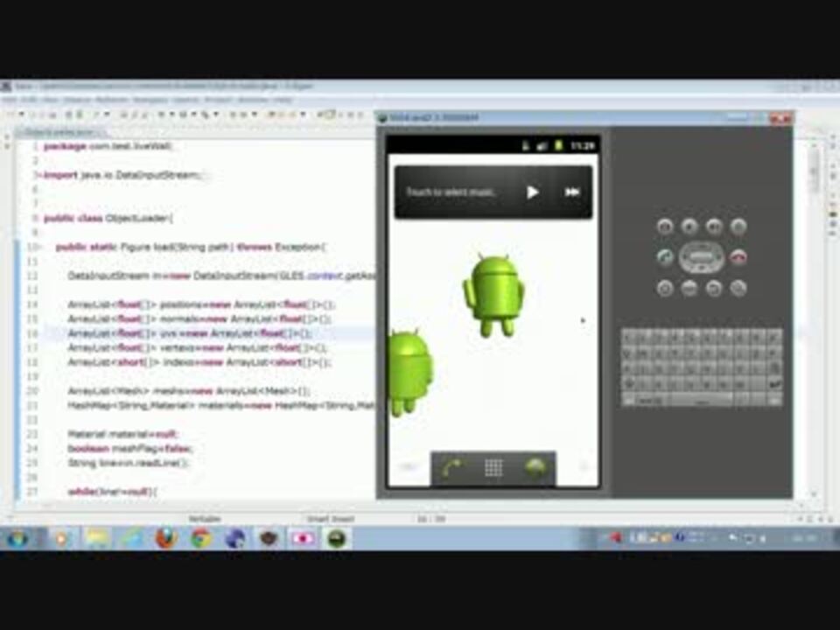840x630 pixels.
Task: Open the Window menu
Action: click(252, 100)
